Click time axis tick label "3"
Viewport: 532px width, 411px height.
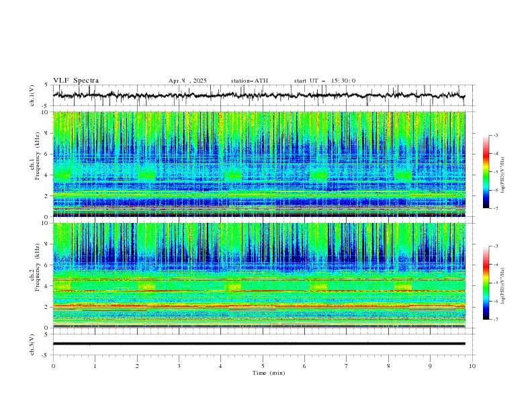[179, 366]
